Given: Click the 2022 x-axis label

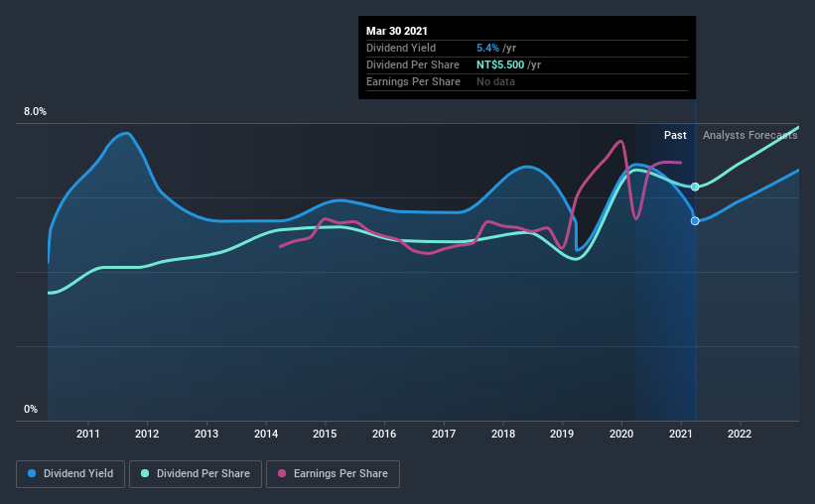Looking at the screenshot, I should coord(740,434).
